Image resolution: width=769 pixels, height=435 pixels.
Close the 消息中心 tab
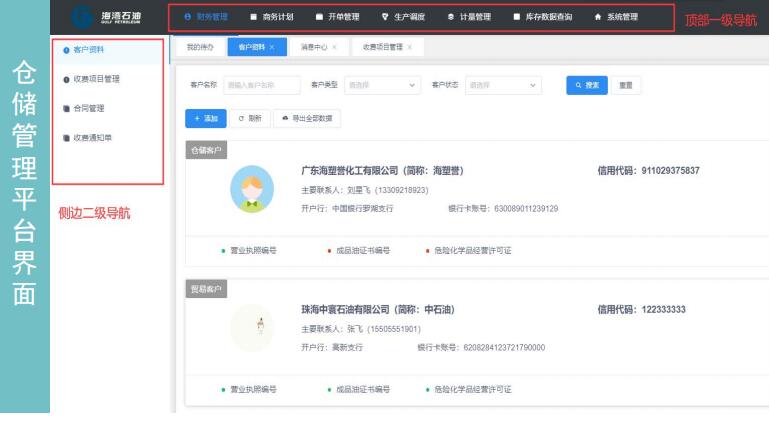tap(334, 47)
